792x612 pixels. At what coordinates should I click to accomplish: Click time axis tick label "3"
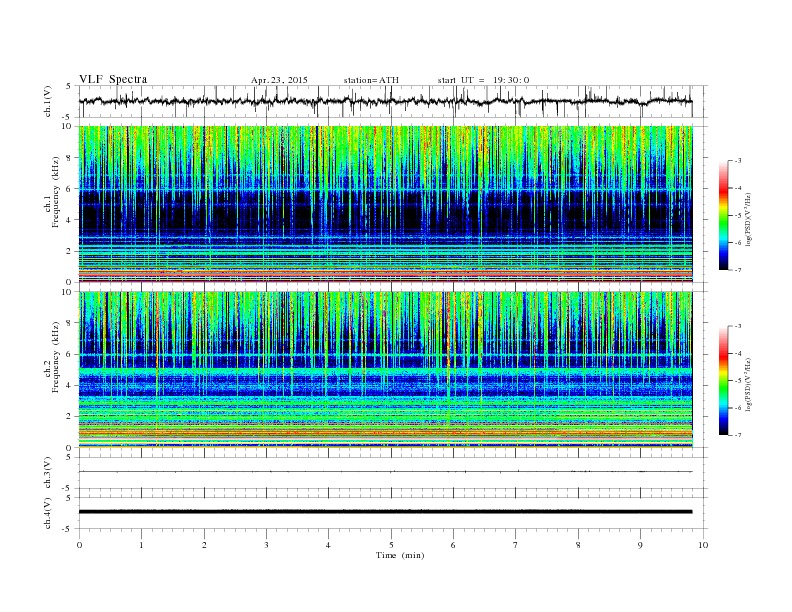[266, 545]
